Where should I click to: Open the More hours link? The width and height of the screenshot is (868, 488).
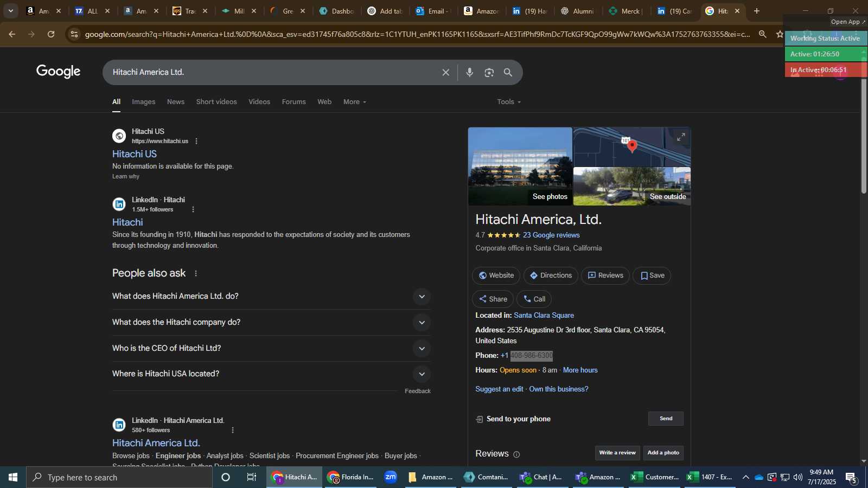point(580,370)
